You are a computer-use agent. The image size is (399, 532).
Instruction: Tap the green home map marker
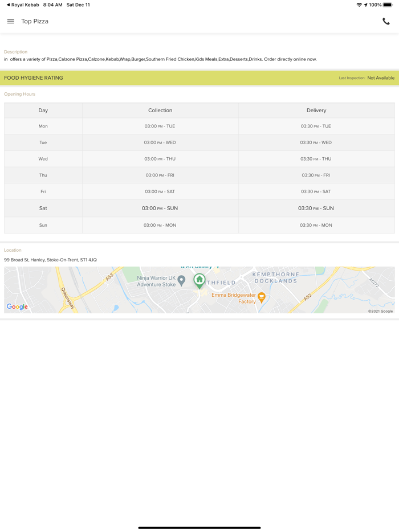[x=199, y=281]
